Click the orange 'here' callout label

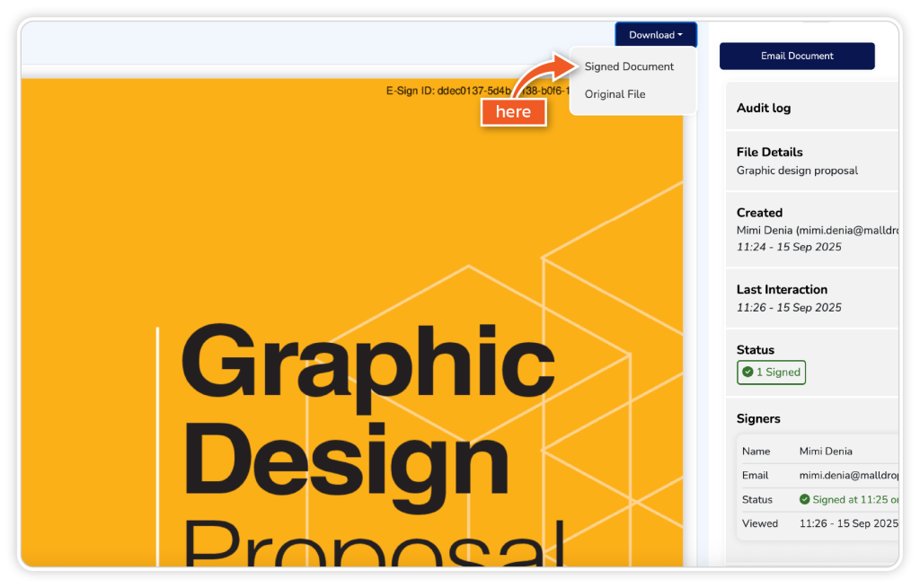coord(513,112)
